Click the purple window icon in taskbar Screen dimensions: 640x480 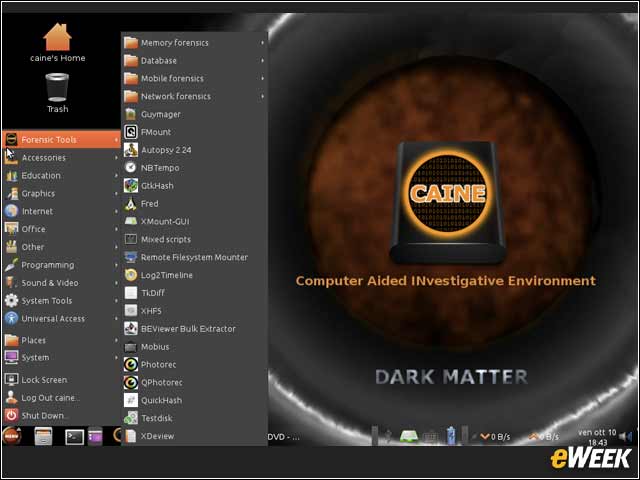(x=96, y=436)
